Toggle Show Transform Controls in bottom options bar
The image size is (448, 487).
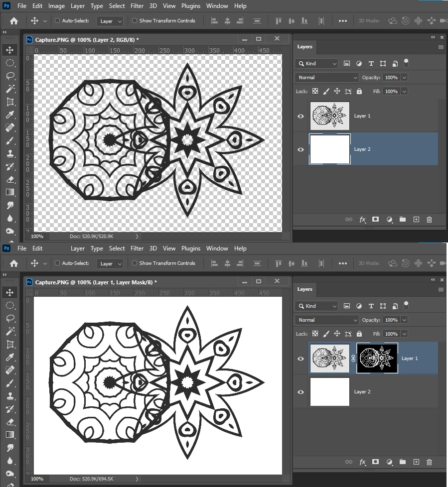[x=135, y=263]
